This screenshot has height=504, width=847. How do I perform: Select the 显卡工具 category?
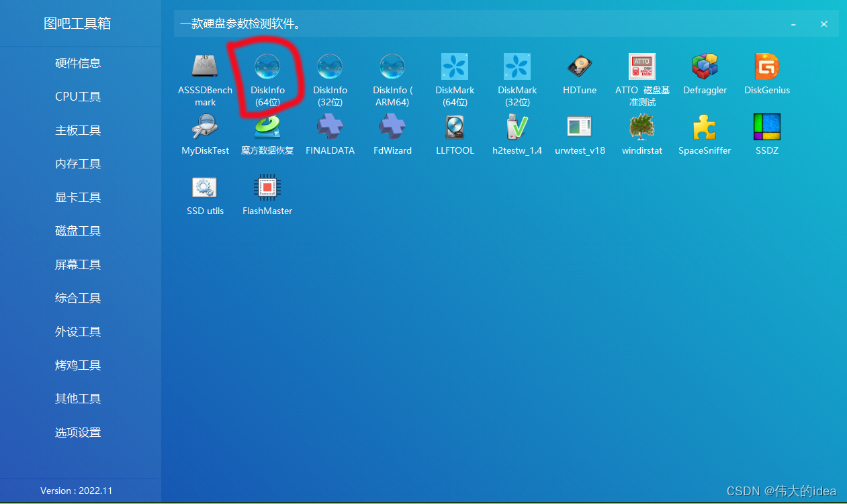click(x=78, y=197)
